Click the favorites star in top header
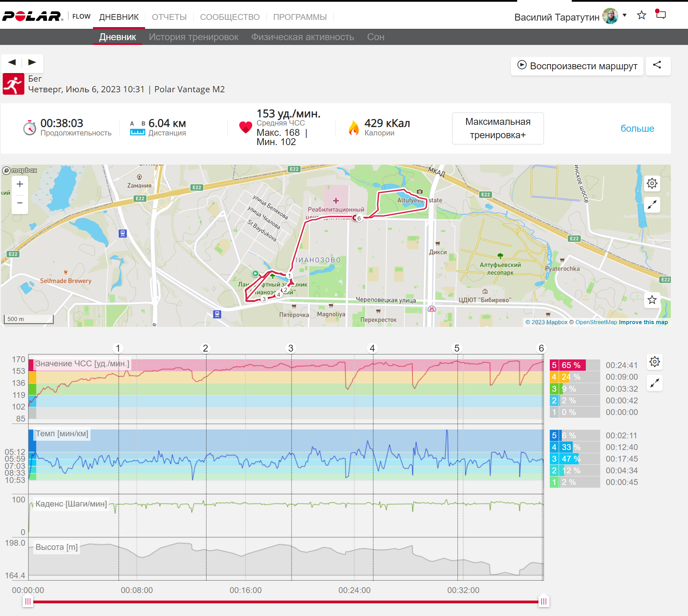The height and width of the screenshot is (616, 688). (x=642, y=15)
